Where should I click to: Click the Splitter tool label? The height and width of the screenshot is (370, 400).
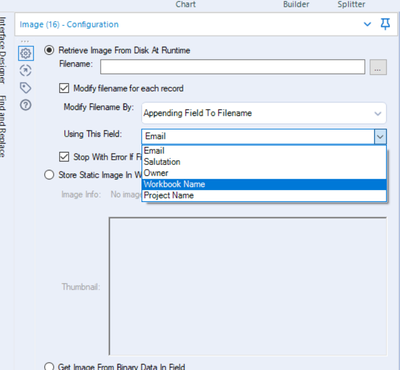(351, 4)
